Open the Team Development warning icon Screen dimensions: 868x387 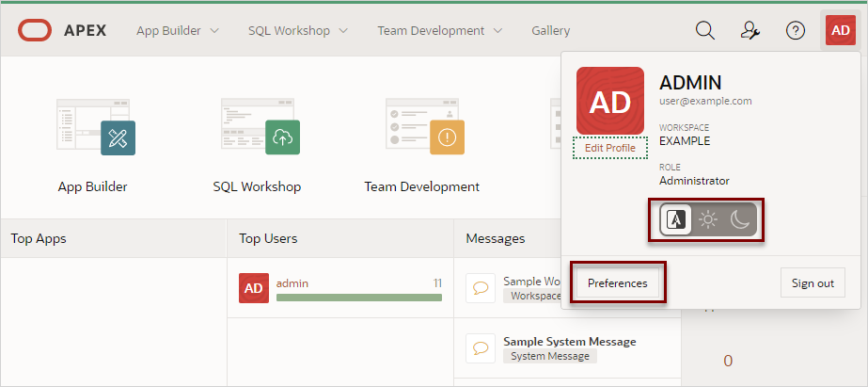424,126
